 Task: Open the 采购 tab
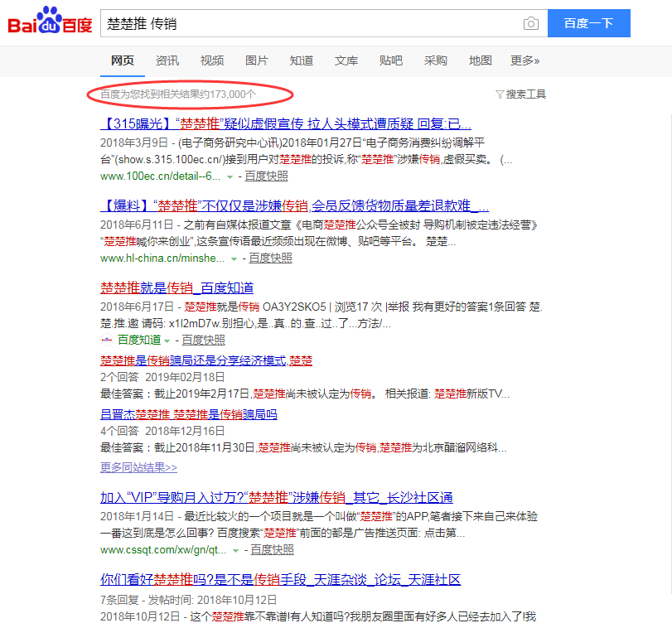click(x=435, y=60)
